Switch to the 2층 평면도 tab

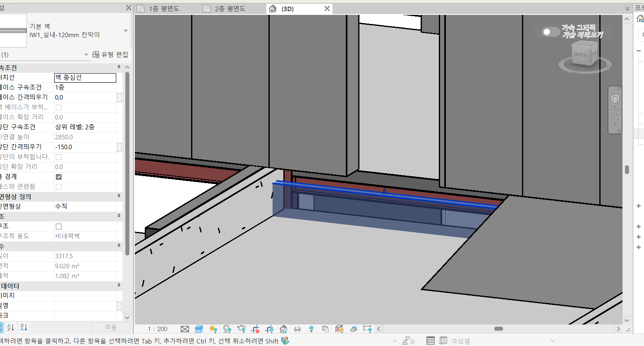(230, 9)
